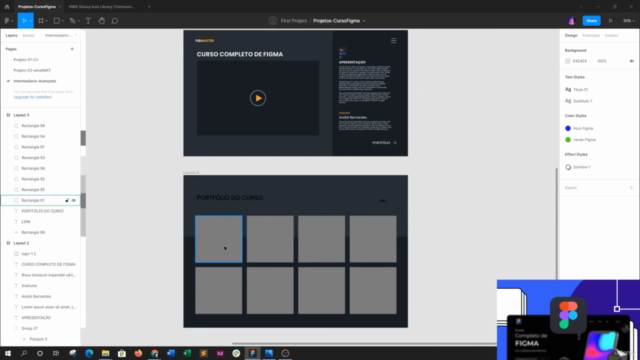Switch to the Assets tab

click(29, 36)
